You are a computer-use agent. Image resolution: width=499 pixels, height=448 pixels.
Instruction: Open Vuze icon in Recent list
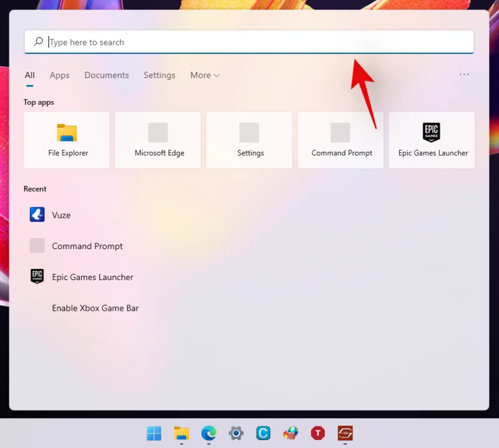37,215
